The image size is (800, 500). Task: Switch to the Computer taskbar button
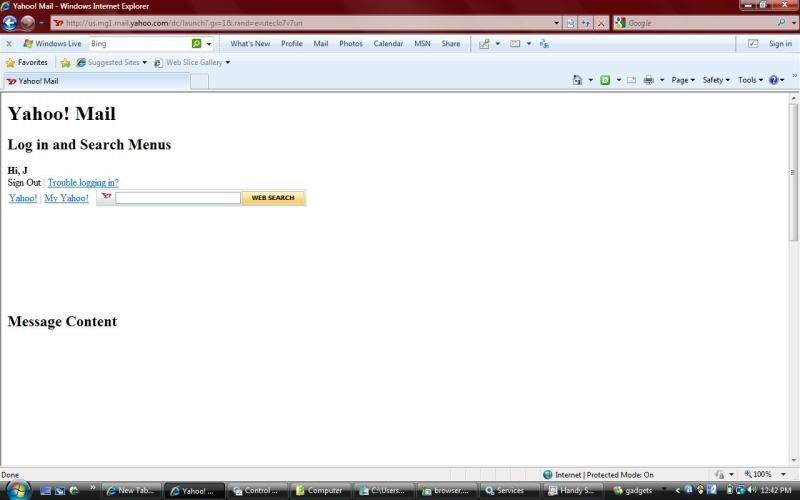click(320, 491)
